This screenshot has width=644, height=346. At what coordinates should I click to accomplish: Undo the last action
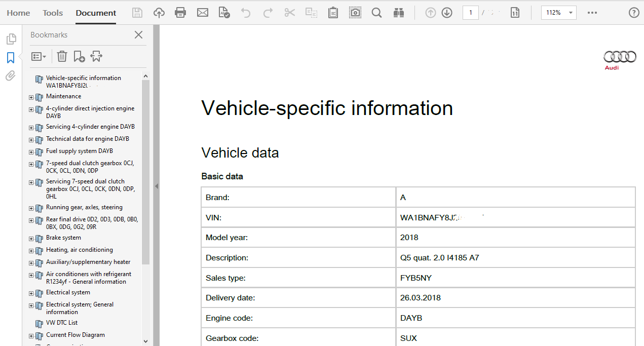pyautogui.click(x=246, y=13)
